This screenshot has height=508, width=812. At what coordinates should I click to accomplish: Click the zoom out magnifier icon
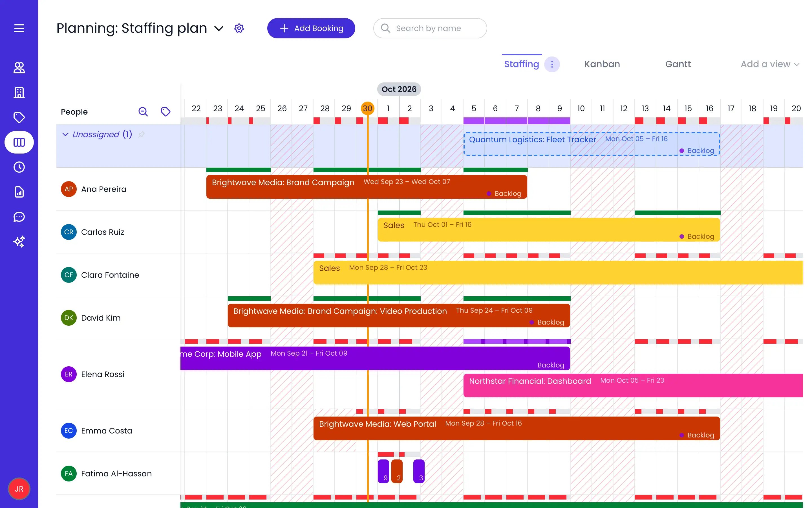point(143,111)
